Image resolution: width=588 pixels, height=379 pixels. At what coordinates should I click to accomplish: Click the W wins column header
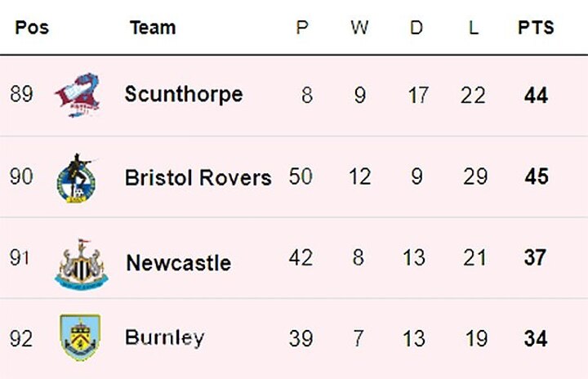coord(359,28)
